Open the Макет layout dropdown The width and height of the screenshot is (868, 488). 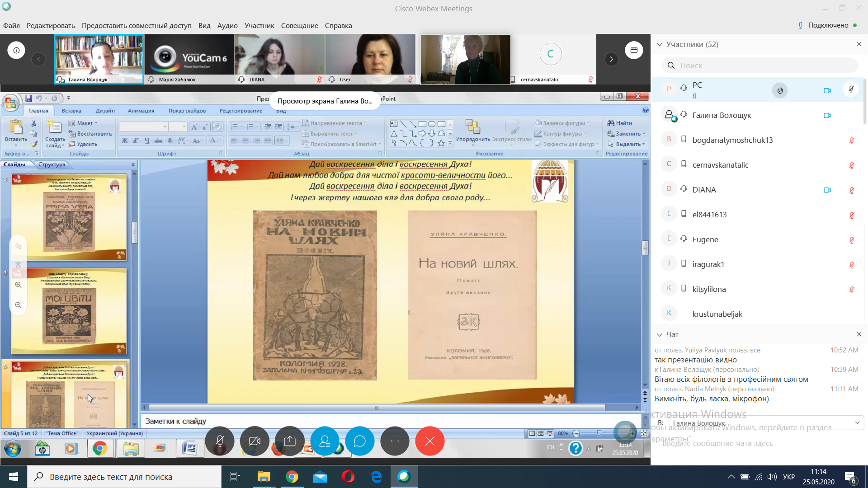pos(83,123)
